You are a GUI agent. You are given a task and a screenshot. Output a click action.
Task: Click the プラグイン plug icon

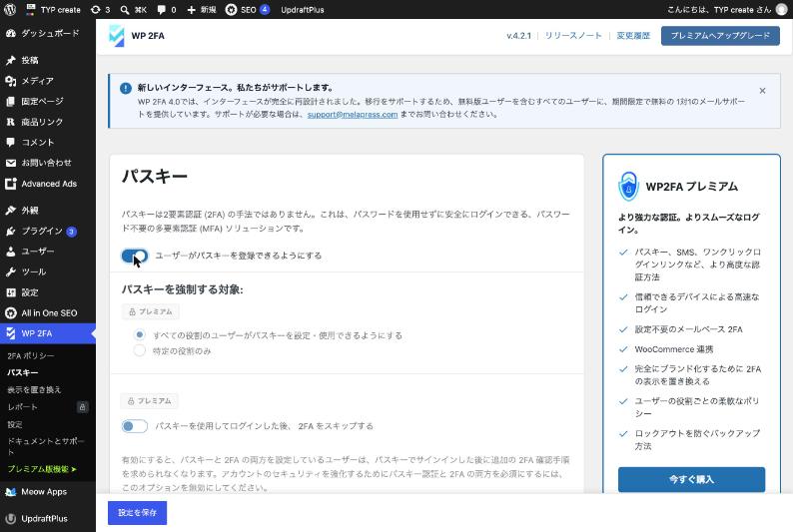click(11, 231)
